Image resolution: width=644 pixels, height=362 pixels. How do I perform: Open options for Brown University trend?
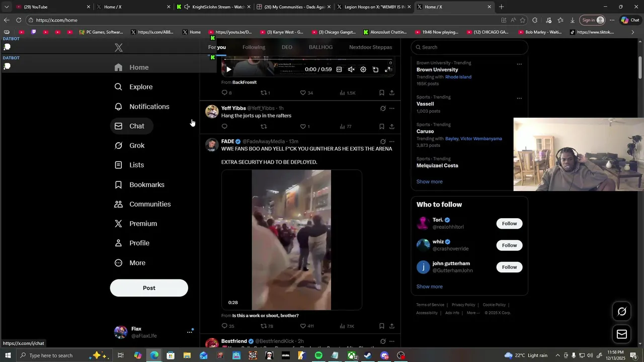(519, 64)
